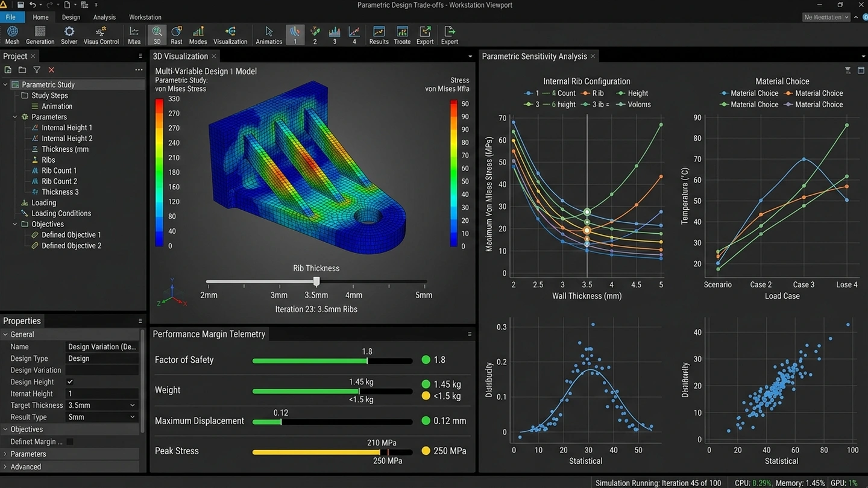Add new item in Project toolbar
The image size is (868, 488).
click(8, 70)
